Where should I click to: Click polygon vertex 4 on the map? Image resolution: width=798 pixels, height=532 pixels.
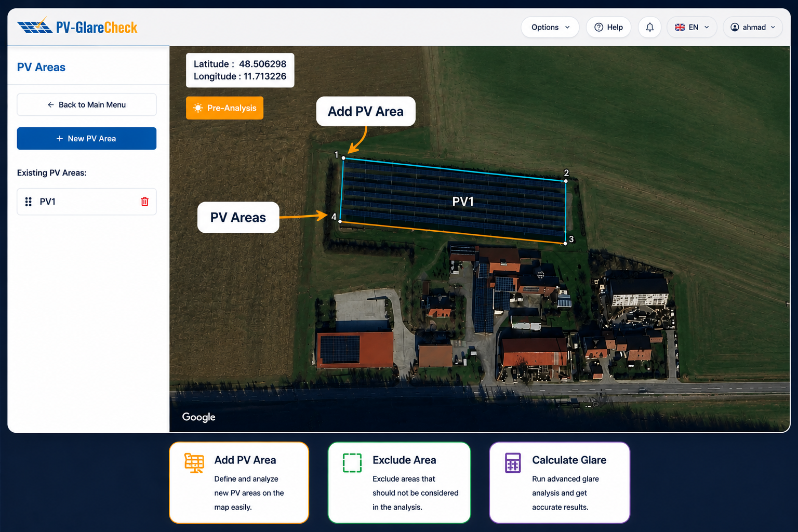340,222
